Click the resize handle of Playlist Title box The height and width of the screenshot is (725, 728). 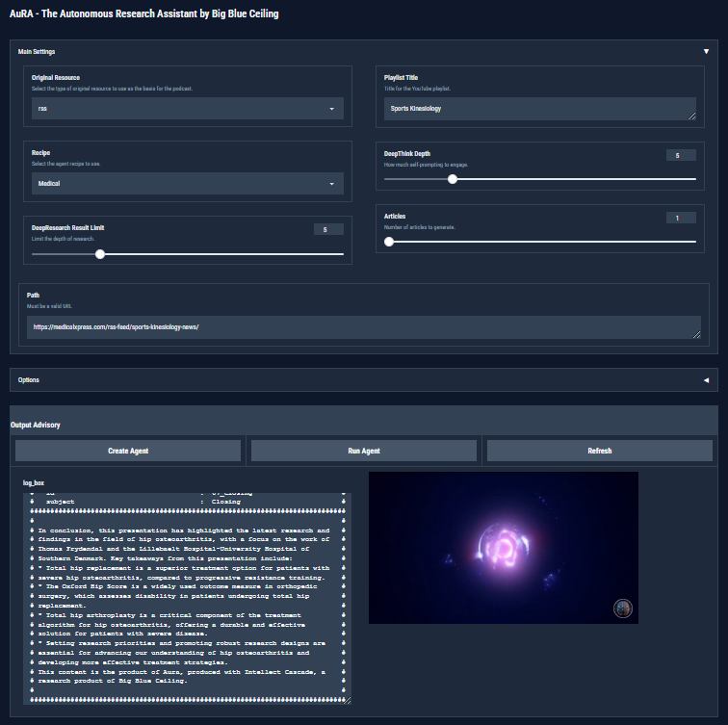pyautogui.click(x=691, y=116)
